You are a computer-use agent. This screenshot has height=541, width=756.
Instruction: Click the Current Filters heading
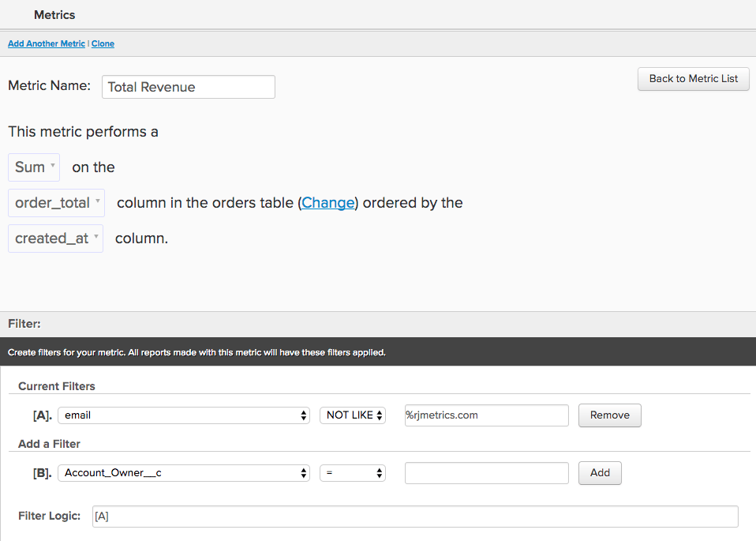click(55, 386)
